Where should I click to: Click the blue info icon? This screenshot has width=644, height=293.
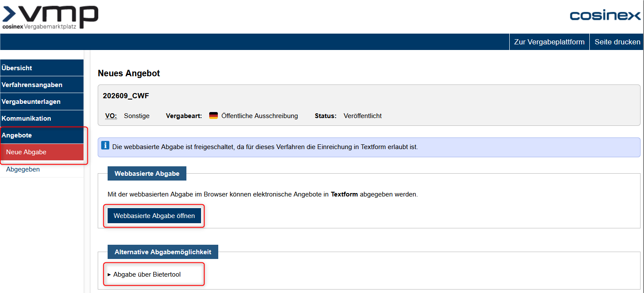pyautogui.click(x=105, y=146)
